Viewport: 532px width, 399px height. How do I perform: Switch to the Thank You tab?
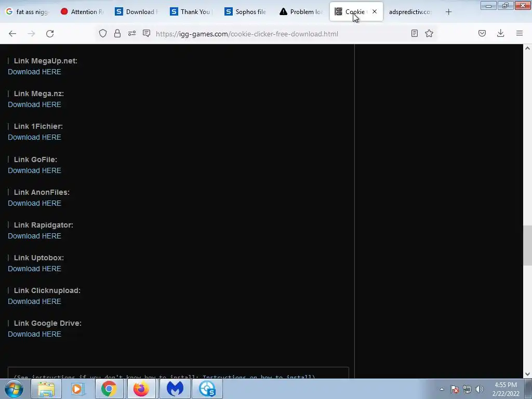click(192, 11)
